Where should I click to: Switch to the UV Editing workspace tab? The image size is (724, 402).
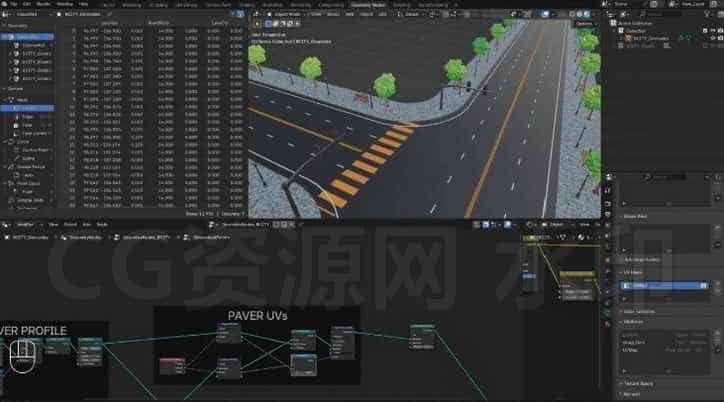click(187, 5)
